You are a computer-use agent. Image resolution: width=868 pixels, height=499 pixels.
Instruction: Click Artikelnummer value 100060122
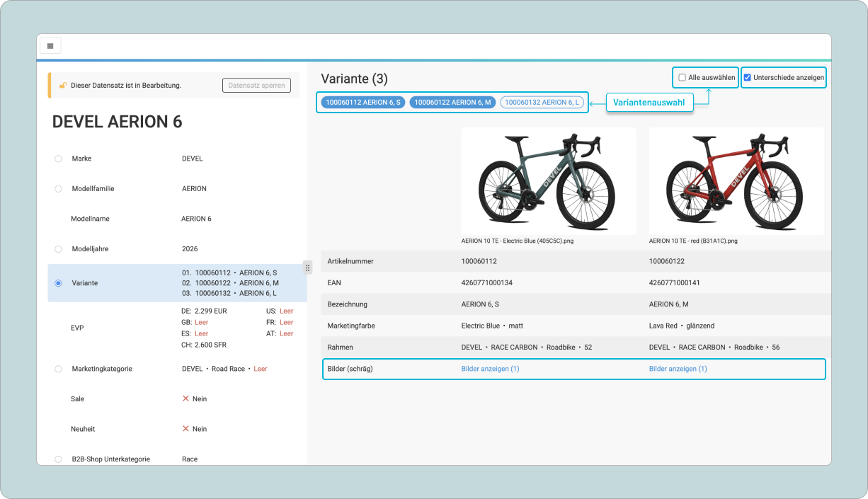pyautogui.click(x=667, y=261)
